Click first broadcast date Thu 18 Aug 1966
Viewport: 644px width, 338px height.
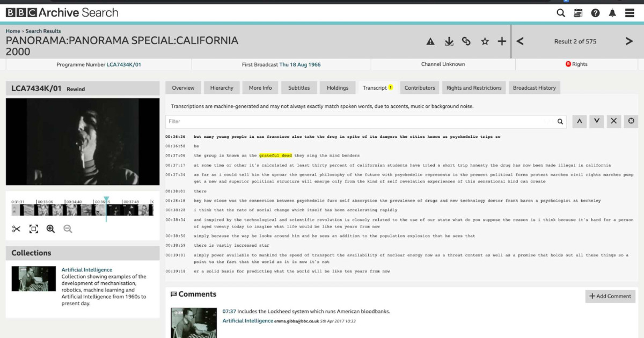click(x=300, y=64)
